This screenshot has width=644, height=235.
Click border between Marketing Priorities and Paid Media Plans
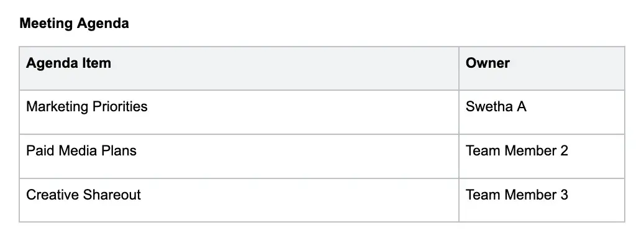click(x=239, y=134)
